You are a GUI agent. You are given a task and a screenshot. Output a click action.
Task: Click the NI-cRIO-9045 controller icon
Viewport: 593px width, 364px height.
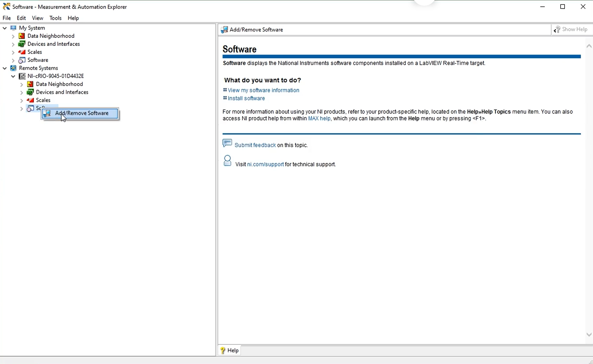click(x=22, y=76)
